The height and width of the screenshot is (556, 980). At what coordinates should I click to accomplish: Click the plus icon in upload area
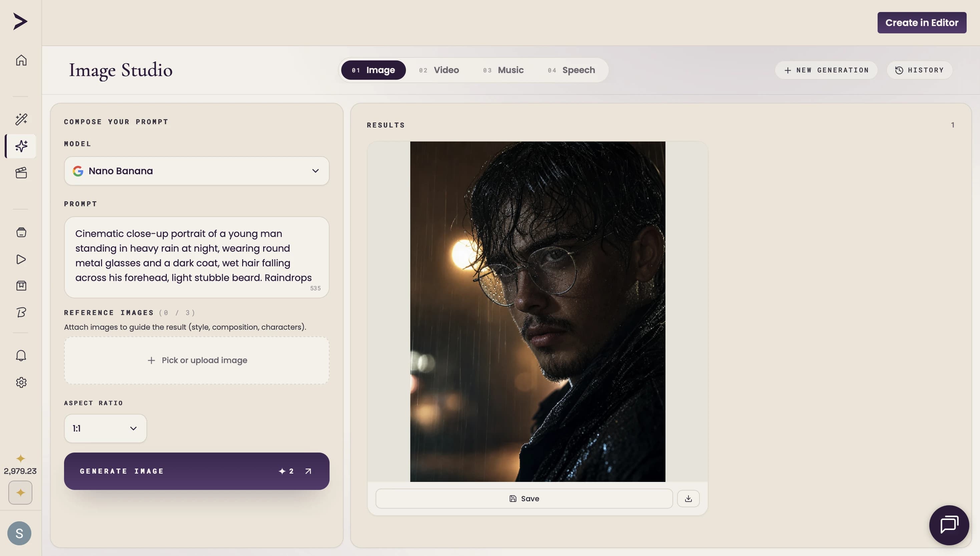(151, 360)
